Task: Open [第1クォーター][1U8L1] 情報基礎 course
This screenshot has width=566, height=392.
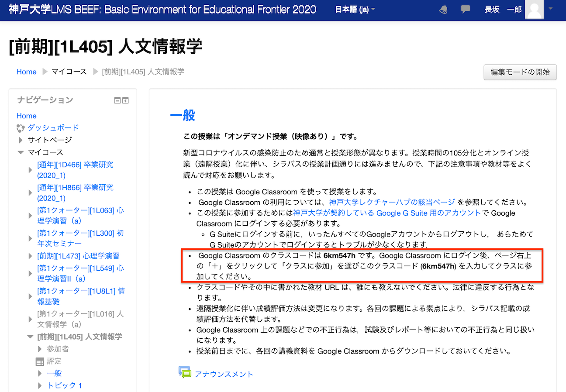Action: click(x=81, y=296)
